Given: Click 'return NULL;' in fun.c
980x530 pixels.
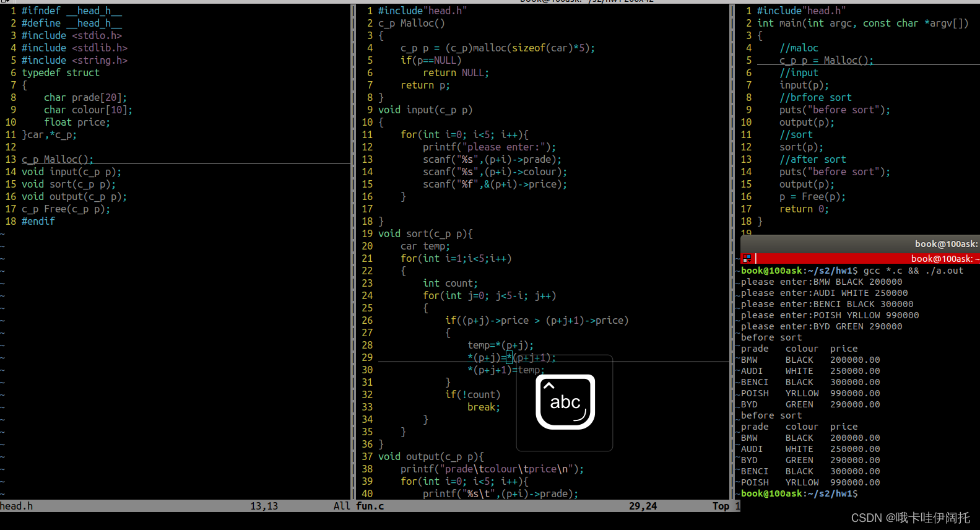Looking at the screenshot, I should coord(456,72).
